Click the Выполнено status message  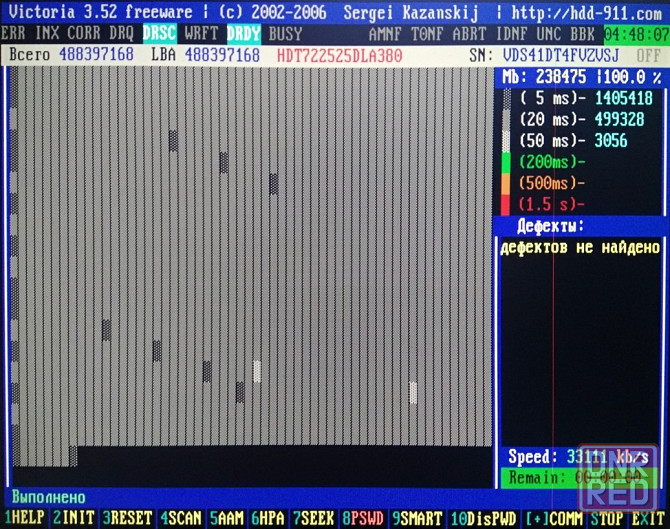tap(49, 497)
